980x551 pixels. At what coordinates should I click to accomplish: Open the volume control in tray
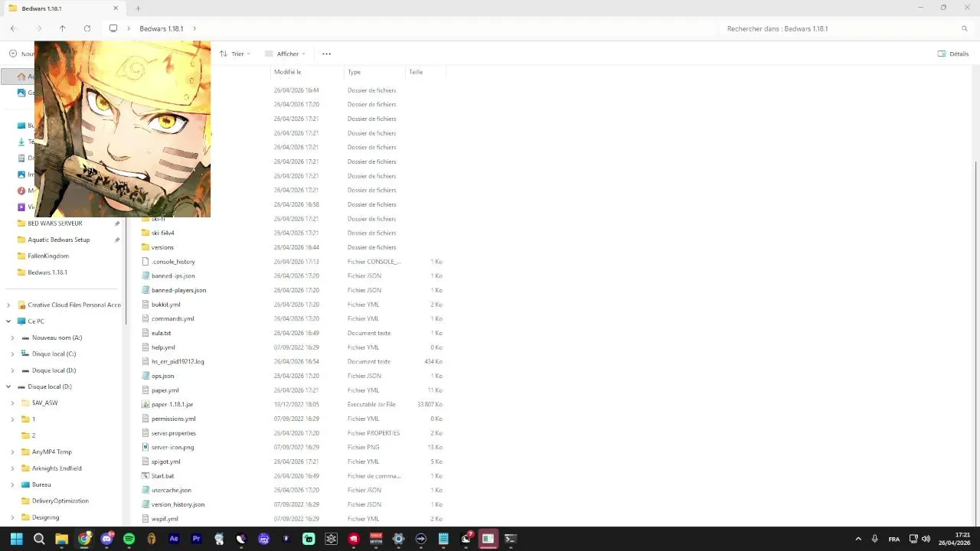tap(926, 539)
